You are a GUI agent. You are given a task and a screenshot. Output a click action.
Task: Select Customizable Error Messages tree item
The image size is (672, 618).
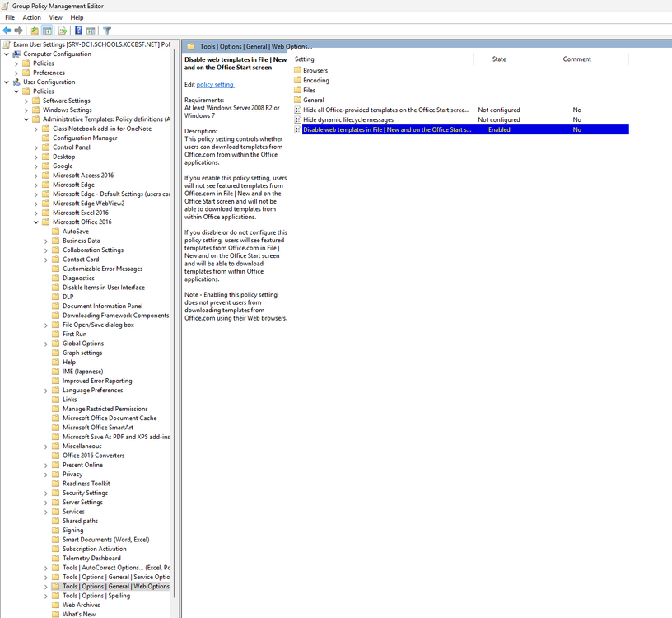(102, 269)
